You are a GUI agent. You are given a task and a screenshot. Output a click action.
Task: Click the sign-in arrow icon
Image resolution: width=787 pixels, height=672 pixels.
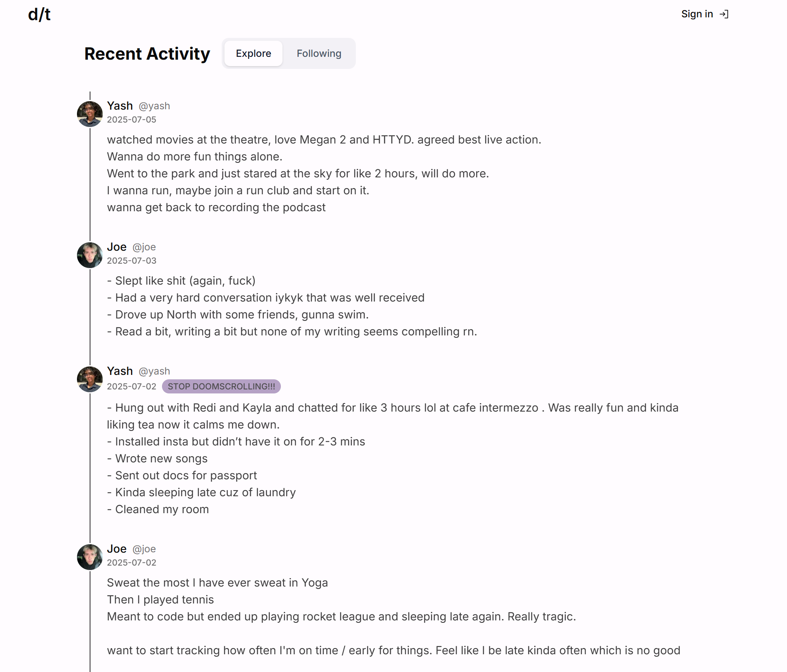click(x=724, y=14)
